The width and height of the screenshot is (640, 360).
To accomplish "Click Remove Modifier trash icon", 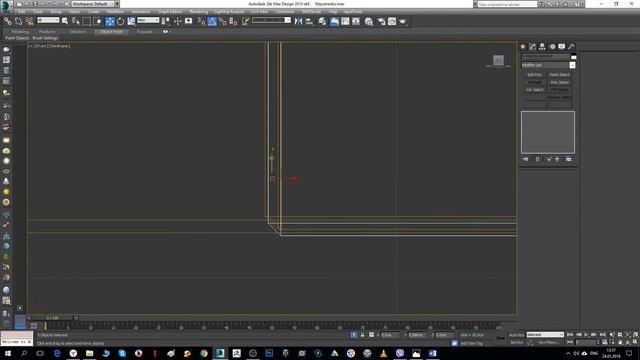I will 557,159.
